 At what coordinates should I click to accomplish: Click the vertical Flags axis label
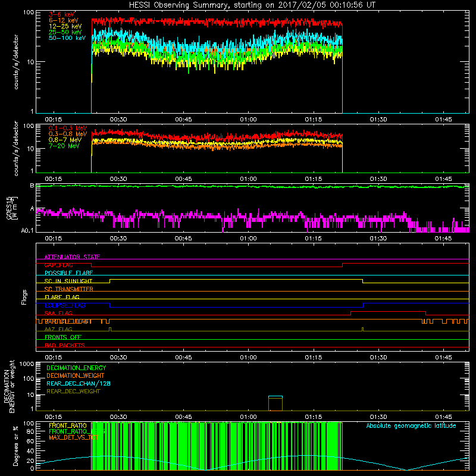coord(24,297)
